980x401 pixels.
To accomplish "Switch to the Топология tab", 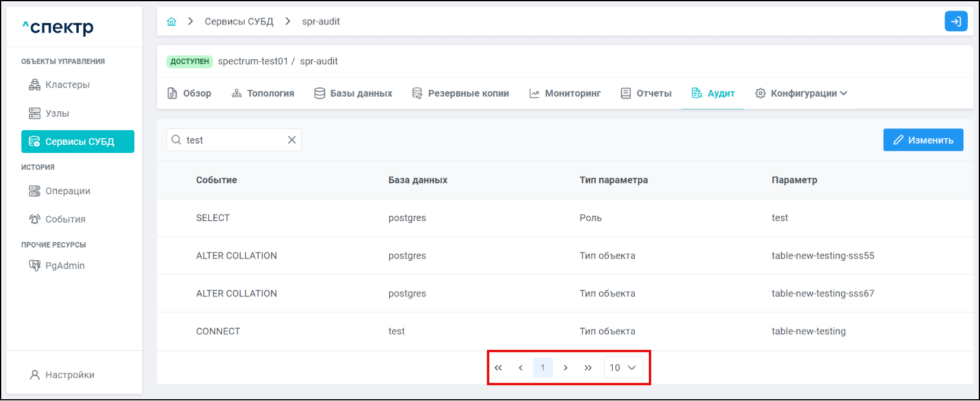I will [263, 94].
